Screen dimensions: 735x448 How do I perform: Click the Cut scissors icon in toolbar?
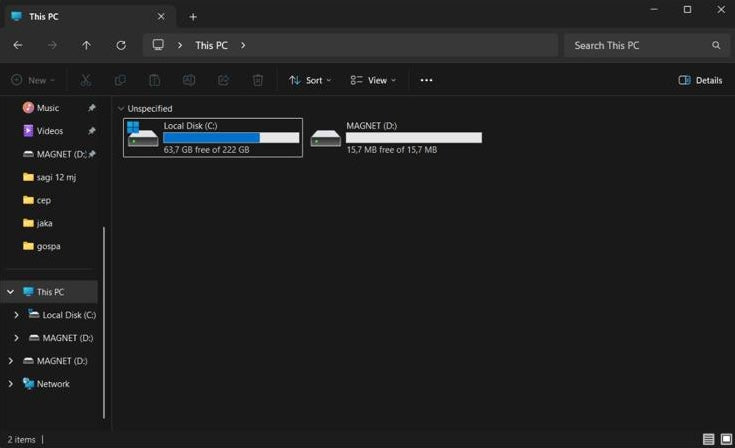pos(86,80)
